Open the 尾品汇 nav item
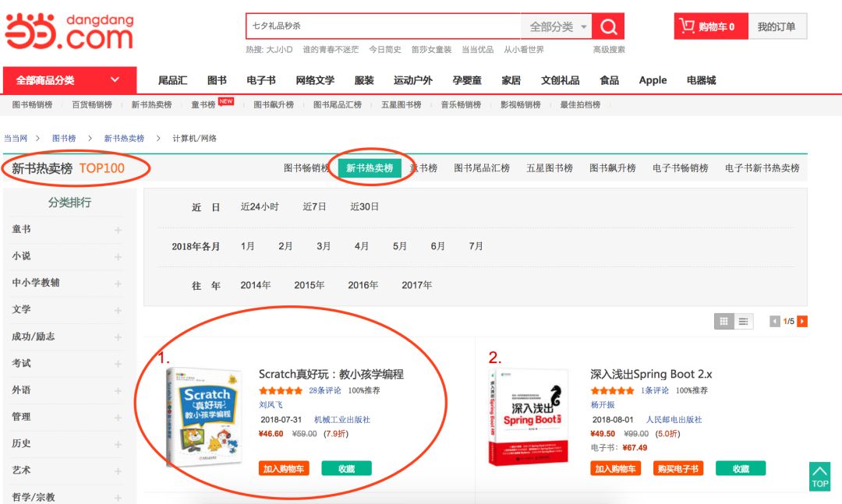This screenshot has width=842, height=504. click(172, 80)
